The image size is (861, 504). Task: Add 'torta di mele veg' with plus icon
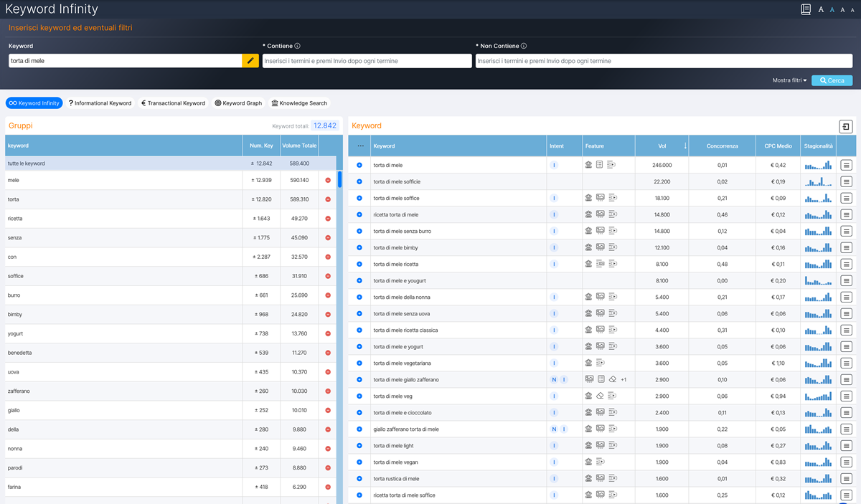pos(359,396)
